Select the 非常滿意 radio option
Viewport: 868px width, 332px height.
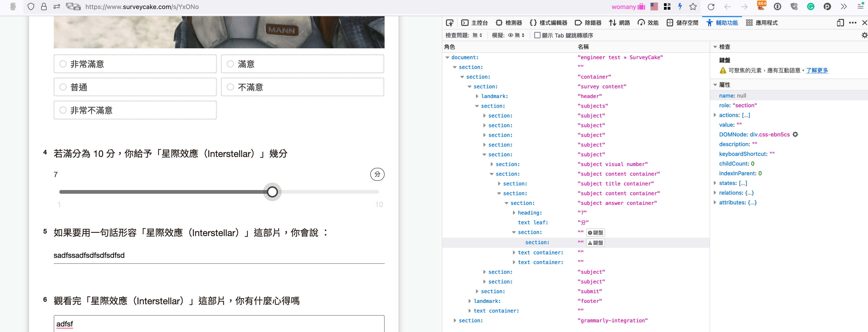[63, 64]
